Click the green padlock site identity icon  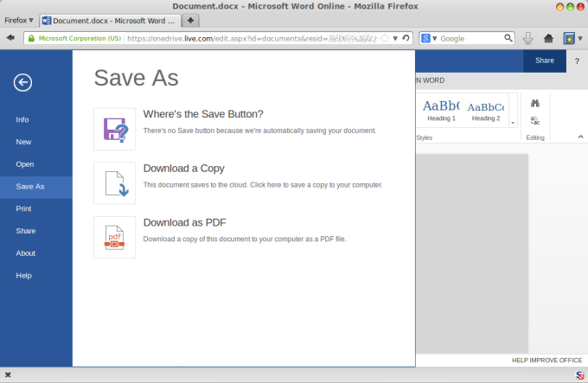click(31, 38)
